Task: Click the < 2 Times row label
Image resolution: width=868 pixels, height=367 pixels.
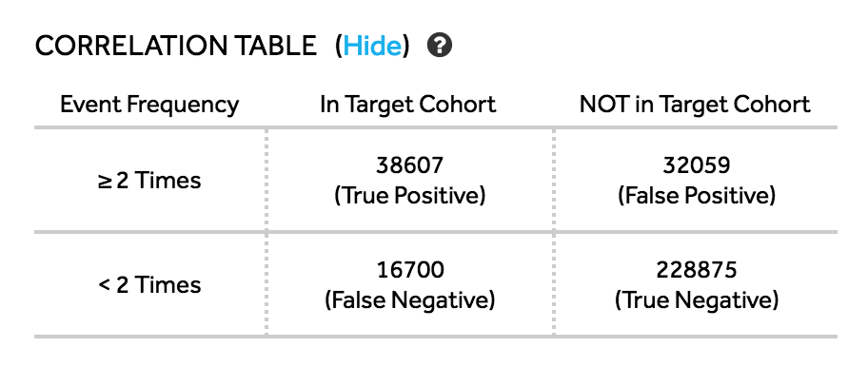Action: [x=149, y=284]
